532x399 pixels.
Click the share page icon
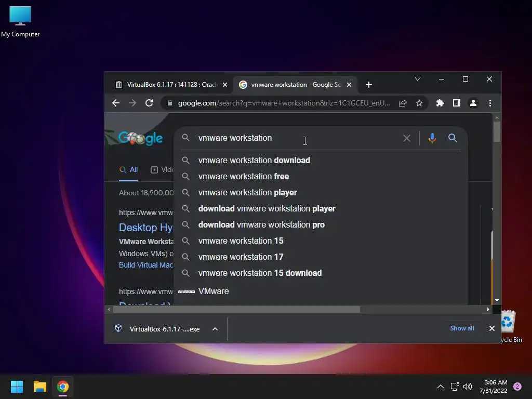click(403, 103)
